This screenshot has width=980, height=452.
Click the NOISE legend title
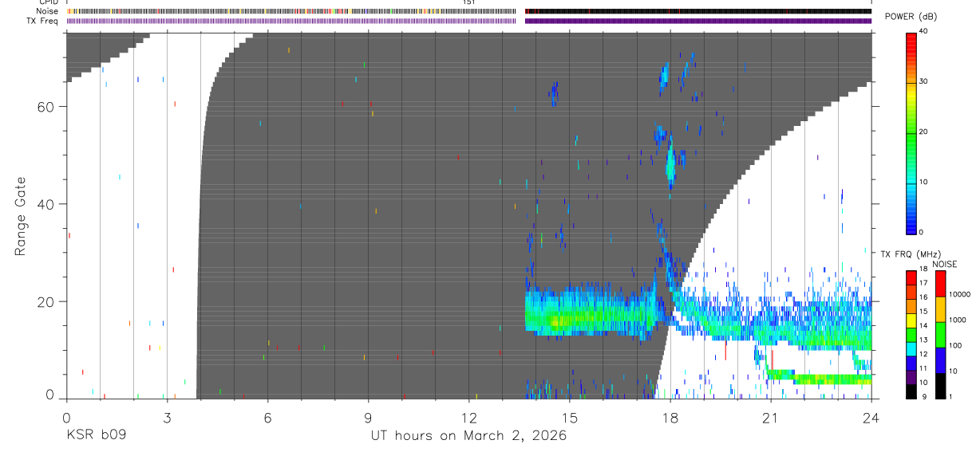point(945,265)
